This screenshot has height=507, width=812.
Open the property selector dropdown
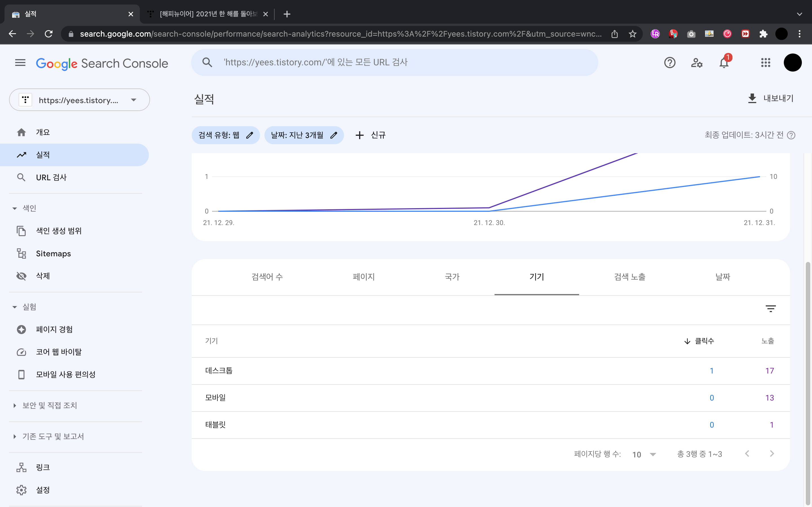pyautogui.click(x=80, y=100)
